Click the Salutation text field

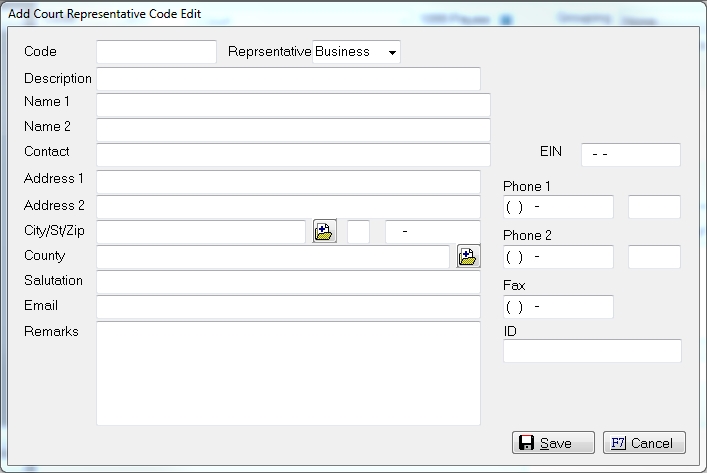coord(288,282)
